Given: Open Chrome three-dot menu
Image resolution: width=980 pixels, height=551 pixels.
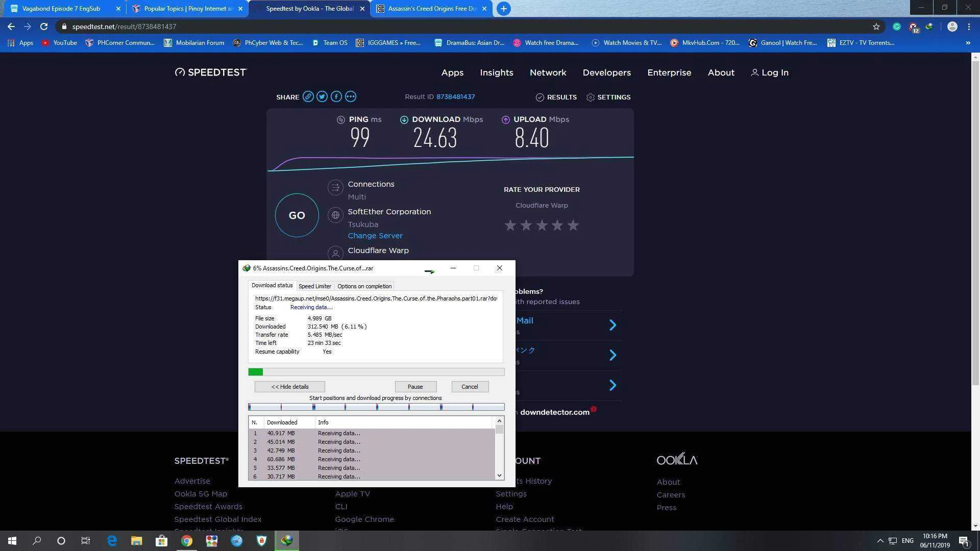Looking at the screenshot, I should pyautogui.click(x=969, y=27).
